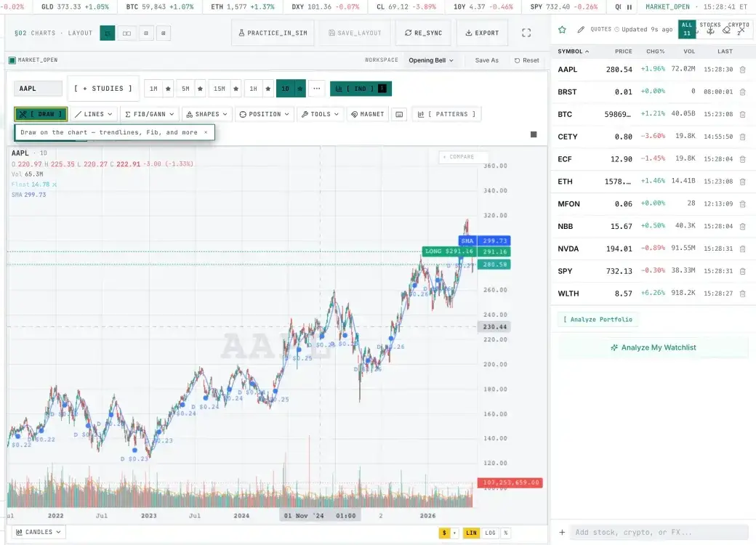Select LIN price scale
This screenshot has width=756, height=545.
coord(471,533)
